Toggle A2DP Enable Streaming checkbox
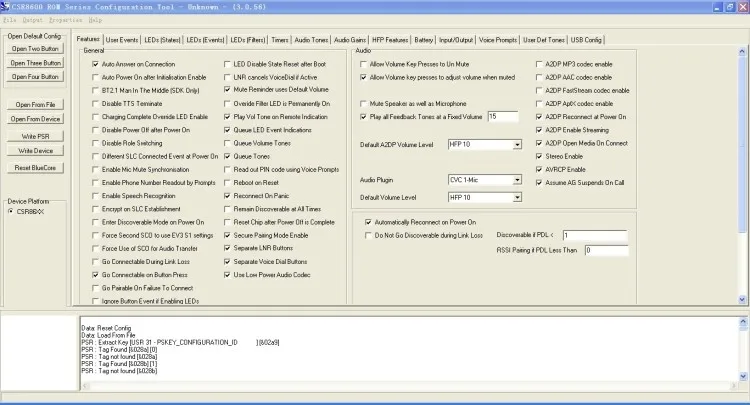The image size is (750, 405). pos(539,130)
